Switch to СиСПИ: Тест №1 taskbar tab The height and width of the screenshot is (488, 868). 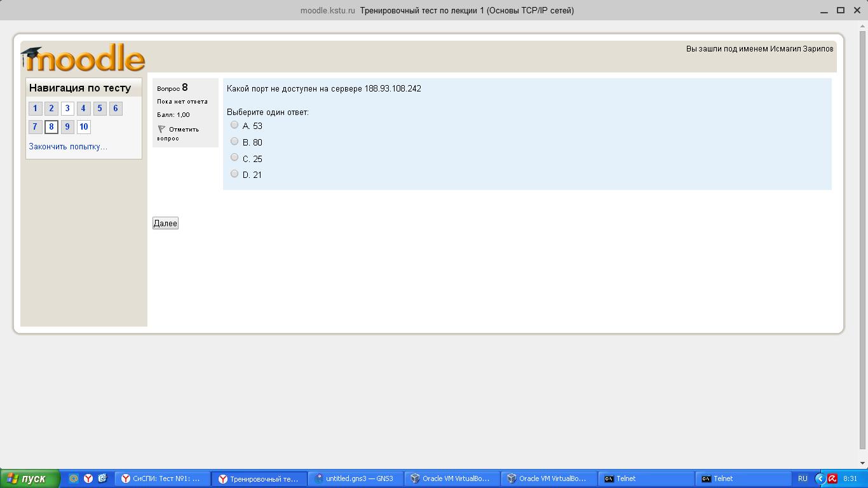pyautogui.click(x=162, y=478)
